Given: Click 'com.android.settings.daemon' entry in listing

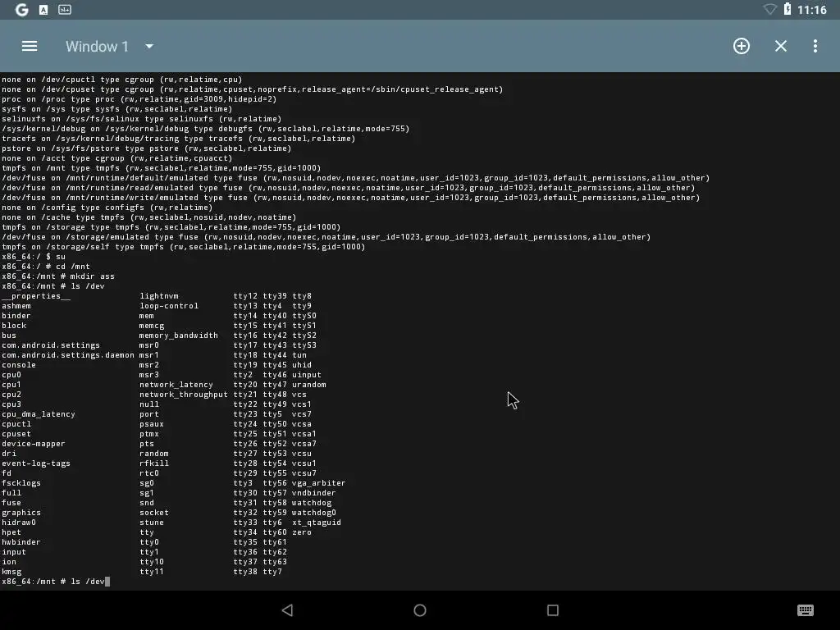Looking at the screenshot, I should pos(68,355).
